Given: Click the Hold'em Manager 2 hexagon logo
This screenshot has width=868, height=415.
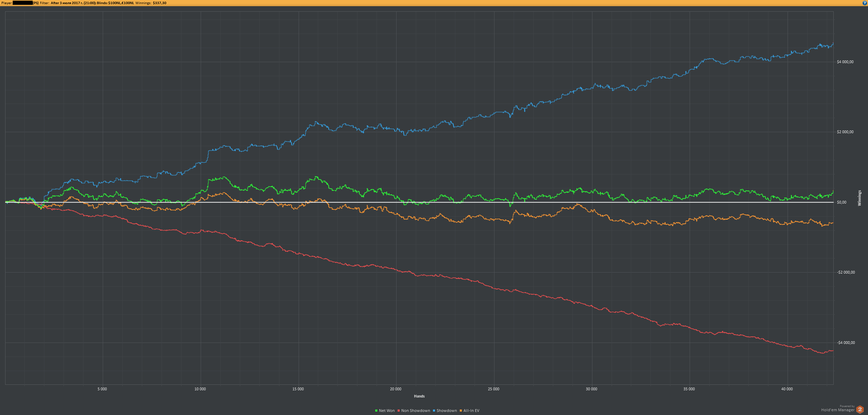Looking at the screenshot, I should (860, 410).
